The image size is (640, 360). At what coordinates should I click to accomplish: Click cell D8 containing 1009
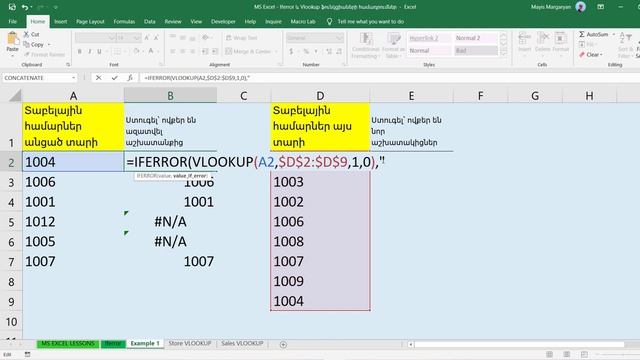320,281
